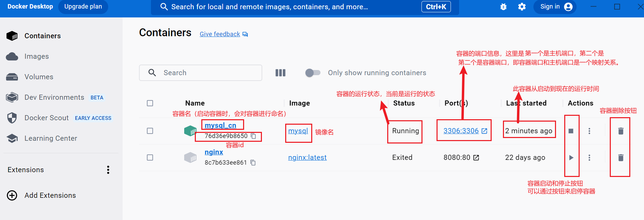Select the mysql_cn container checkbox

click(150, 131)
